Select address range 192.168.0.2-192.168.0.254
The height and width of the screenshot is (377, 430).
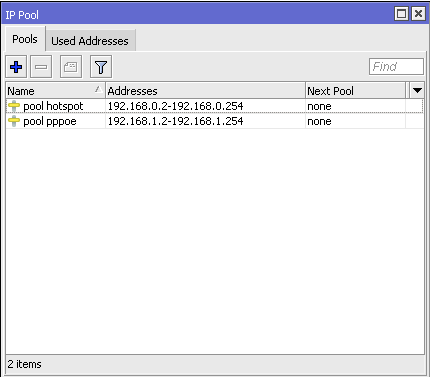pos(175,106)
